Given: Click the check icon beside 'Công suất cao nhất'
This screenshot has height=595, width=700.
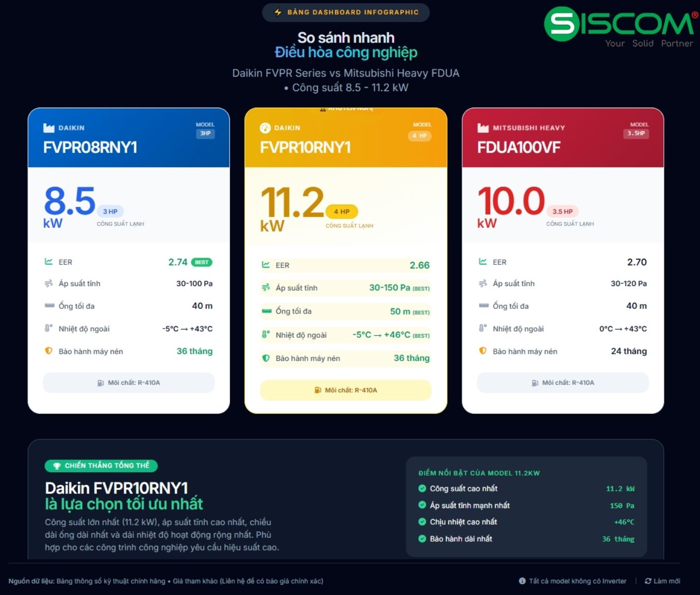Looking at the screenshot, I should click(x=422, y=488).
